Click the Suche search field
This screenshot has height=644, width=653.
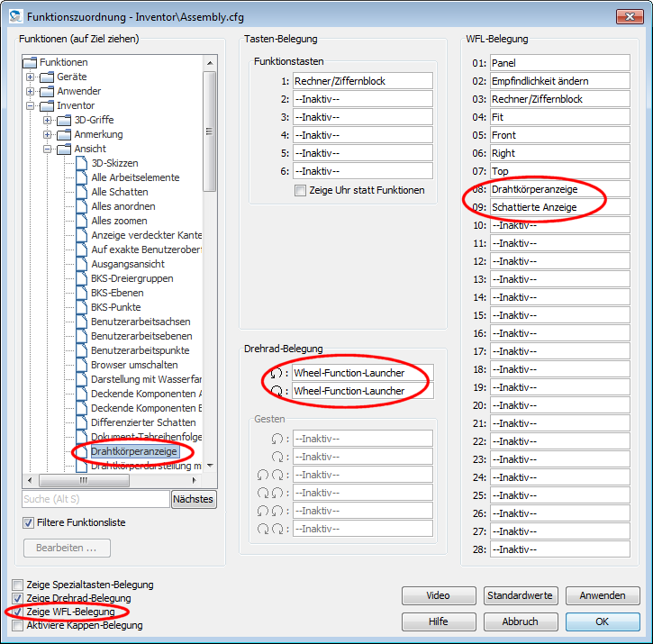point(95,499)
